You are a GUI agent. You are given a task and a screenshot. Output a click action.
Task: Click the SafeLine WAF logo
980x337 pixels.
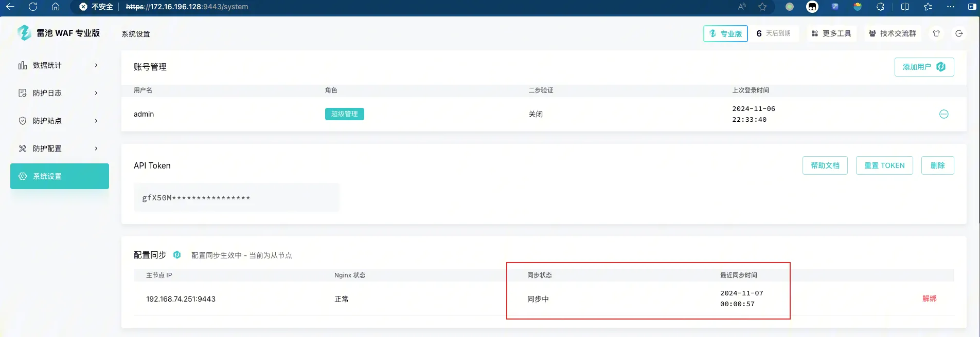(x=24, y=33)
